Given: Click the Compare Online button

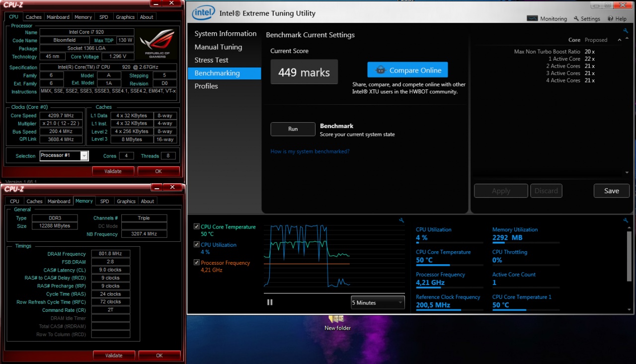Looking at the screenshot, I should click(407, 70).
